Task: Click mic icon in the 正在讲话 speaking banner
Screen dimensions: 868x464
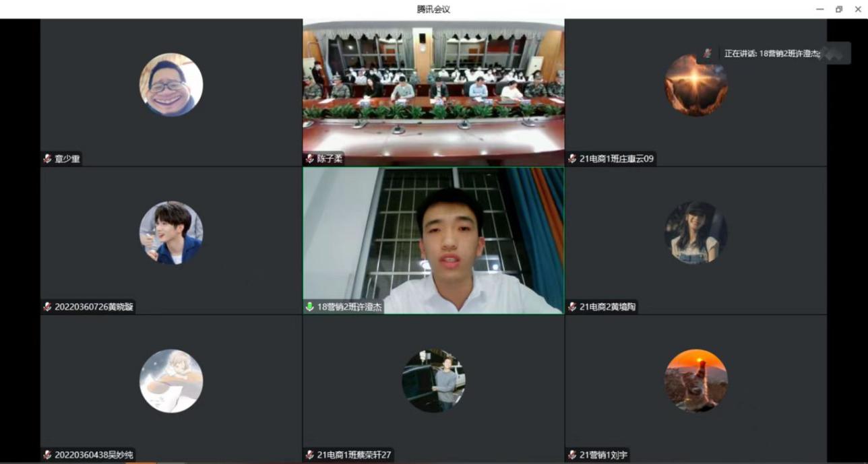Action: [x=708, y=53]
